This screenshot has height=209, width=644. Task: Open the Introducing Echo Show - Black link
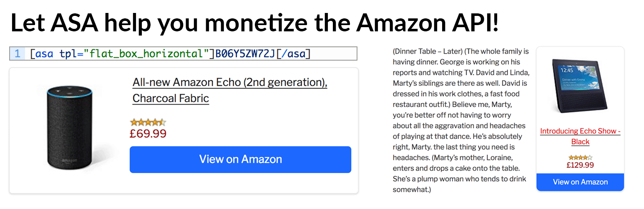click(x=580, y=136)
